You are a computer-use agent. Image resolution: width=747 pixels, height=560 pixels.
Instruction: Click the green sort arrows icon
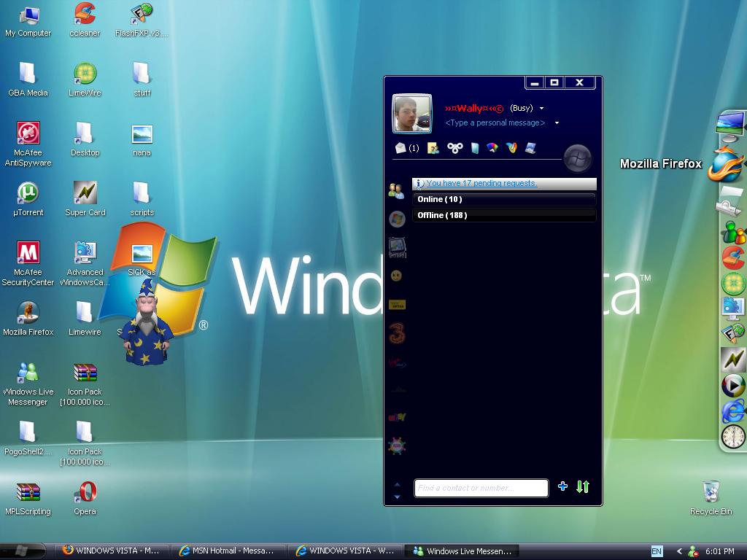coord(583,487)
